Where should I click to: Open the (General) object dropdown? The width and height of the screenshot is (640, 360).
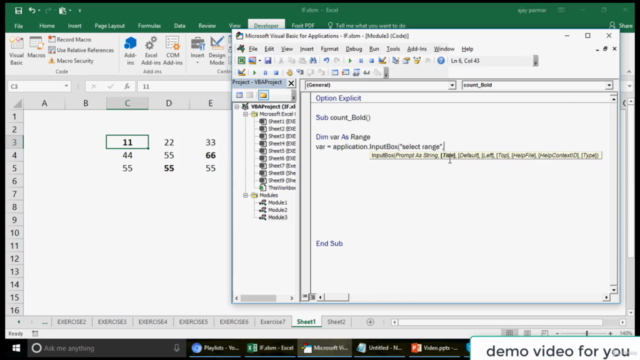pyautogui.click(x=452, y=85)
